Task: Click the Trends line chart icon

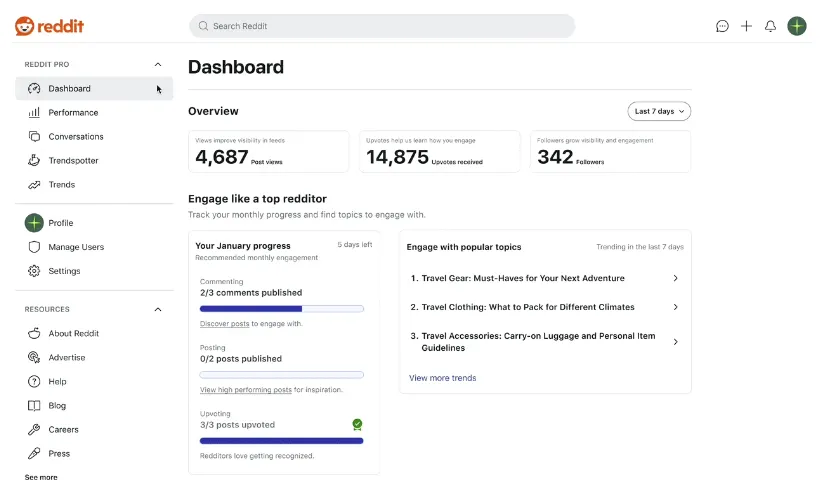Action: (34, 185)
